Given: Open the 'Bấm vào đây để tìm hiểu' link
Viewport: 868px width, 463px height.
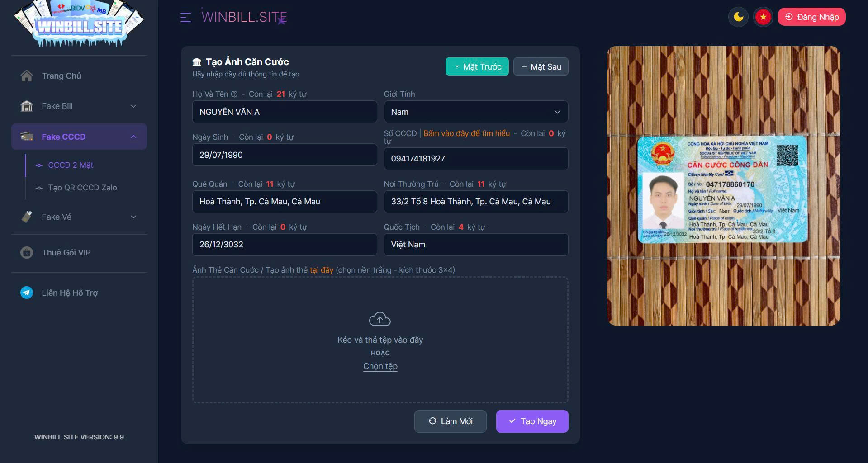Looking at the screenshot, I should (466, 133).
